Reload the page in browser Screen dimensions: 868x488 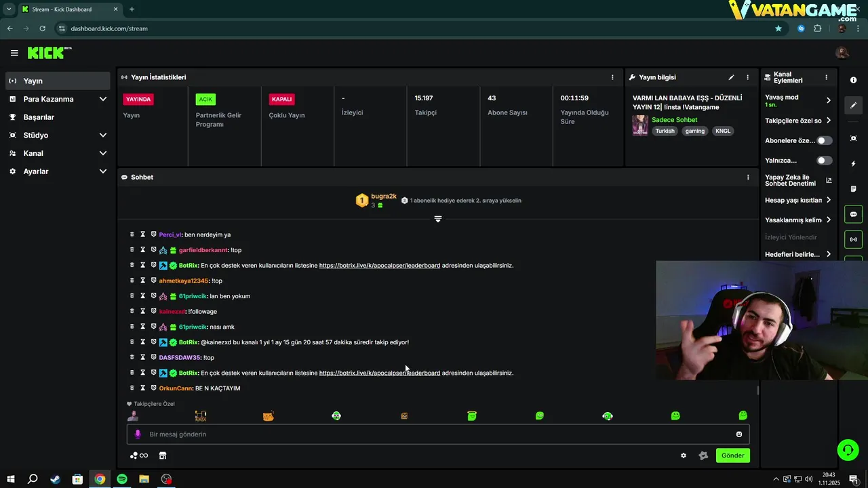pos(42,28)
